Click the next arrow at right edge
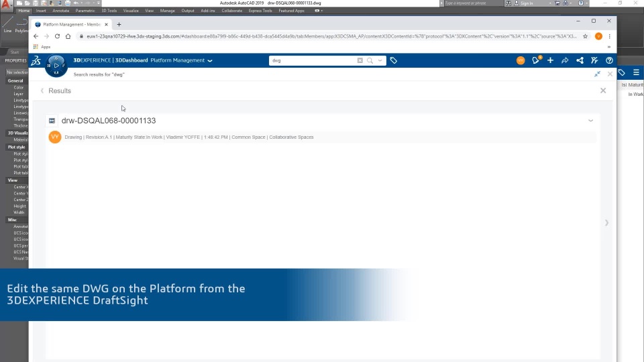Image resolution: width=644 pixels, height=362 pixels. coord(606,223)
